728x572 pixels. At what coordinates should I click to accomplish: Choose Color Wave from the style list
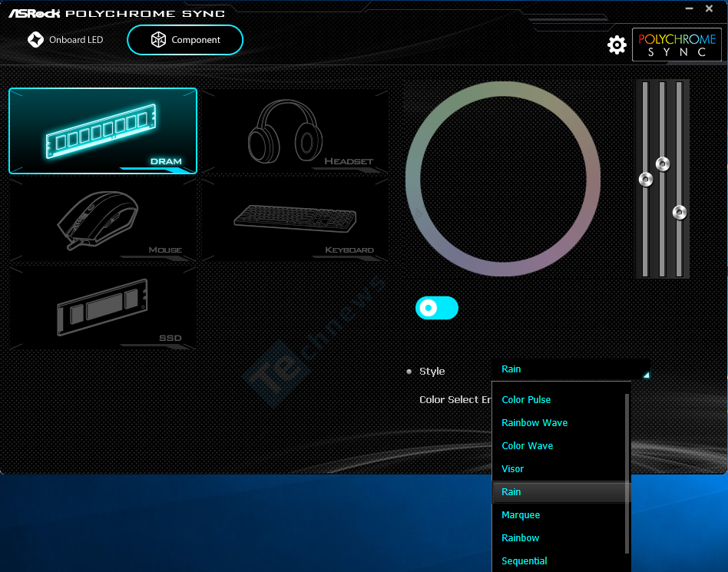point(560,446)
